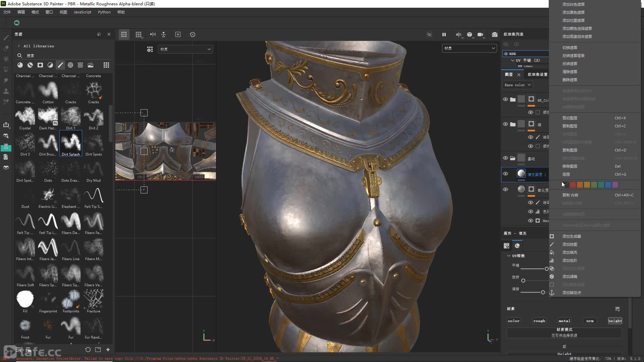Hide the 氧化层 layer
Screen dimensions: 644x362
pyautogui.click(x=505, y=190)
